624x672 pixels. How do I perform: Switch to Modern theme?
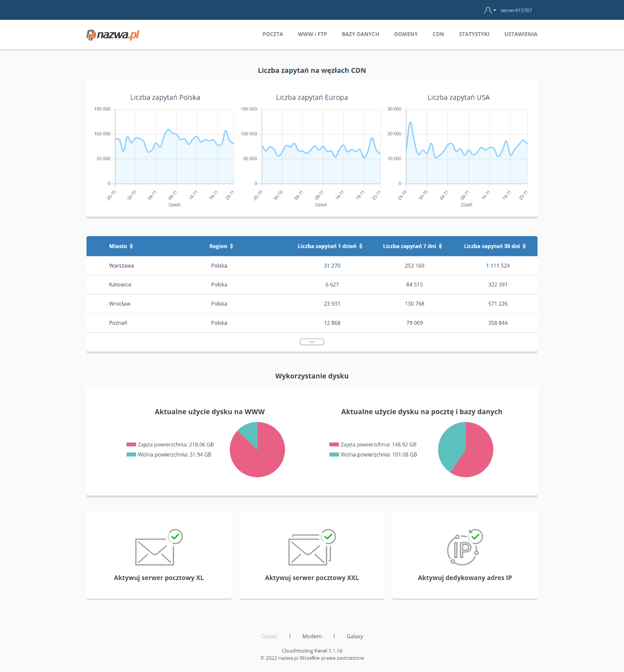(x=312, y=636)
